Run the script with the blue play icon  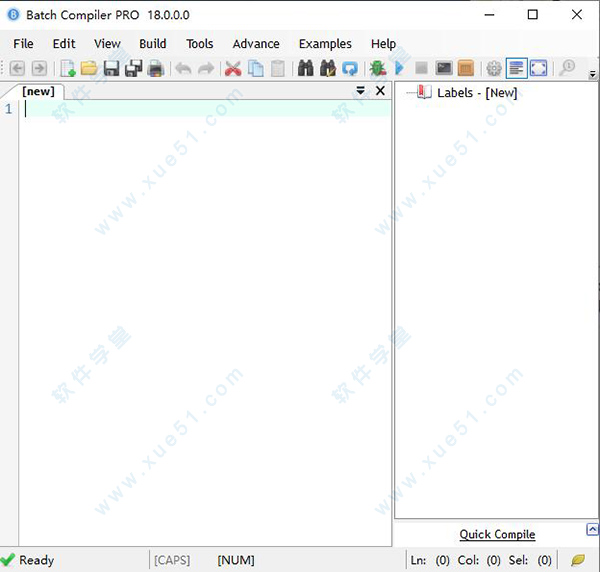pos(399,68)
